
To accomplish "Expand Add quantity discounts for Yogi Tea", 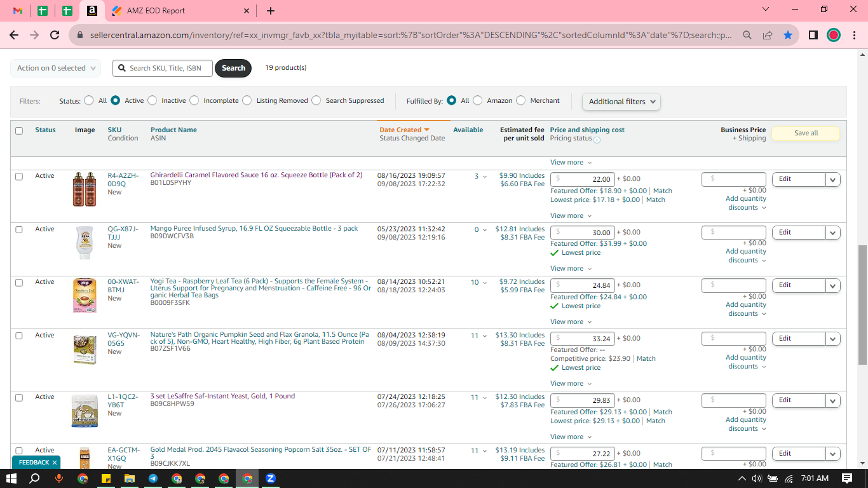I will coord(746,309).
